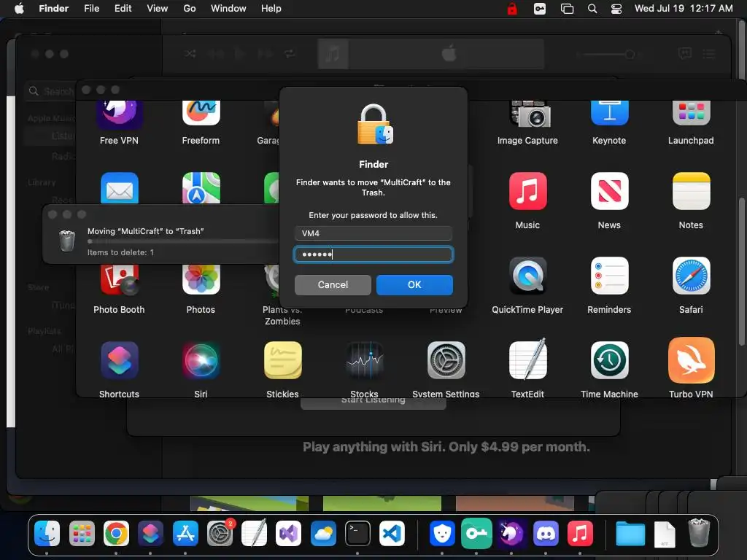The image size is (747, 560).
Task: Open the Keynote app icon
Action: click(609, 113)
